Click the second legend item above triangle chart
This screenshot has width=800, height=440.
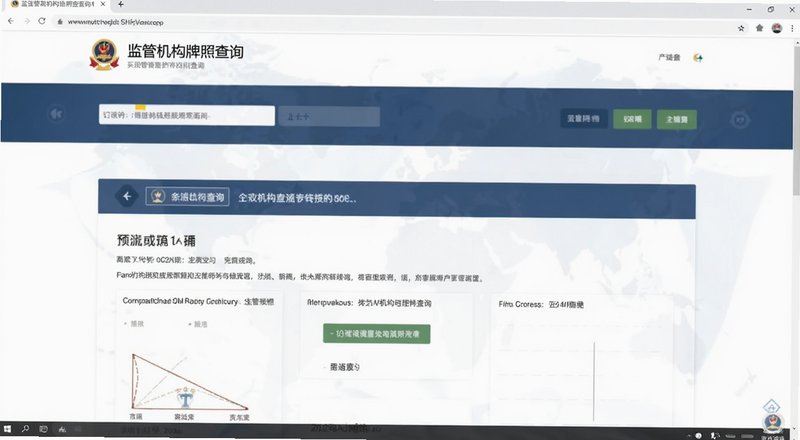coord(197,324)
